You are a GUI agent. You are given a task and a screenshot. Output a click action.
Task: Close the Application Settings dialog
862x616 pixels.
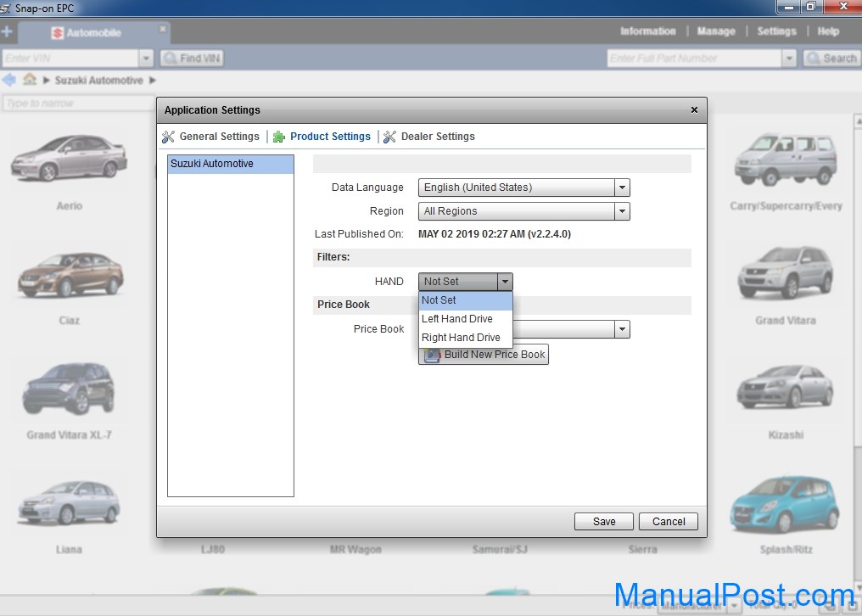coord(694,110)
